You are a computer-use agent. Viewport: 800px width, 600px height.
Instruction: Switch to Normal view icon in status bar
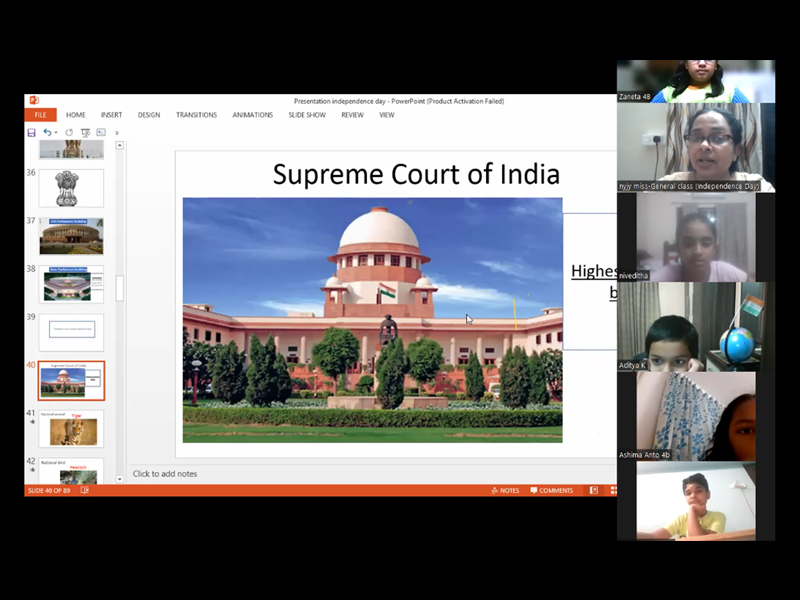click(x=594, y=490)
